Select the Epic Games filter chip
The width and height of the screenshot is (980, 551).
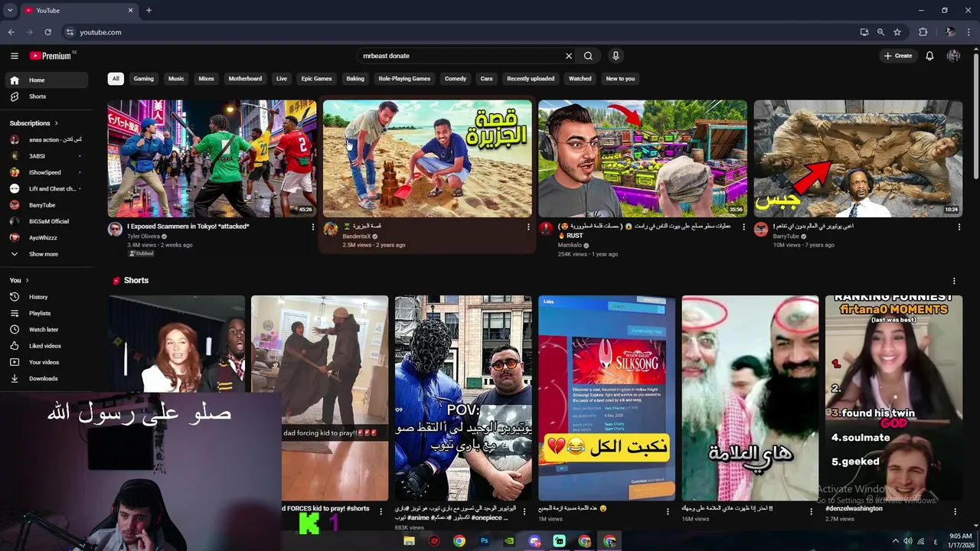[x=316, y=79]
